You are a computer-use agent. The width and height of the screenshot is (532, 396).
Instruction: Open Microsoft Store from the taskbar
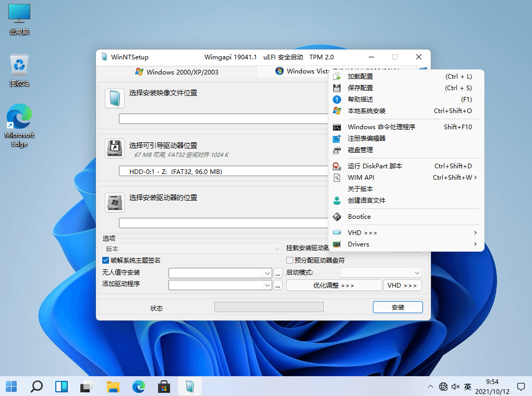[x=164, y=387]
